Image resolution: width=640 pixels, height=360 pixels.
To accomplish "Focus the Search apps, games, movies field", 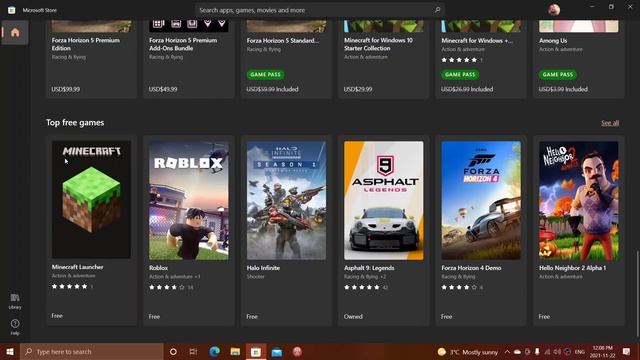I will click(x=320, y=10).
